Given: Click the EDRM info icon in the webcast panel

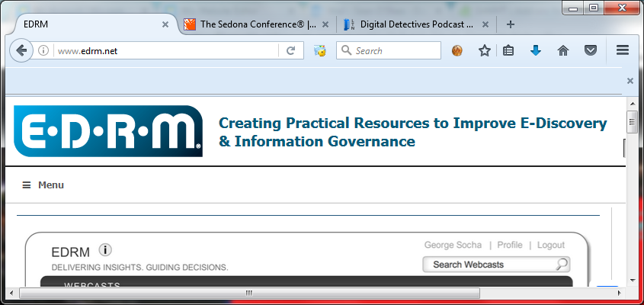Looking at the screenshot, I should tap(105, 250).
